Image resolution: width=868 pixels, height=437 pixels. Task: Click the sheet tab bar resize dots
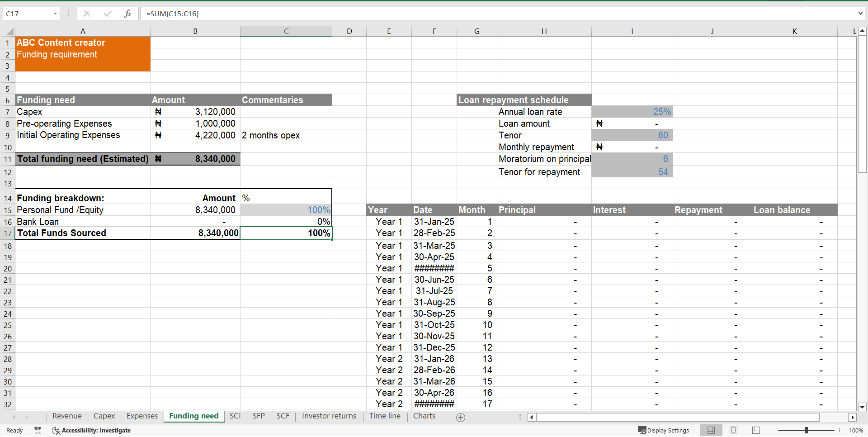coord(520,418)
